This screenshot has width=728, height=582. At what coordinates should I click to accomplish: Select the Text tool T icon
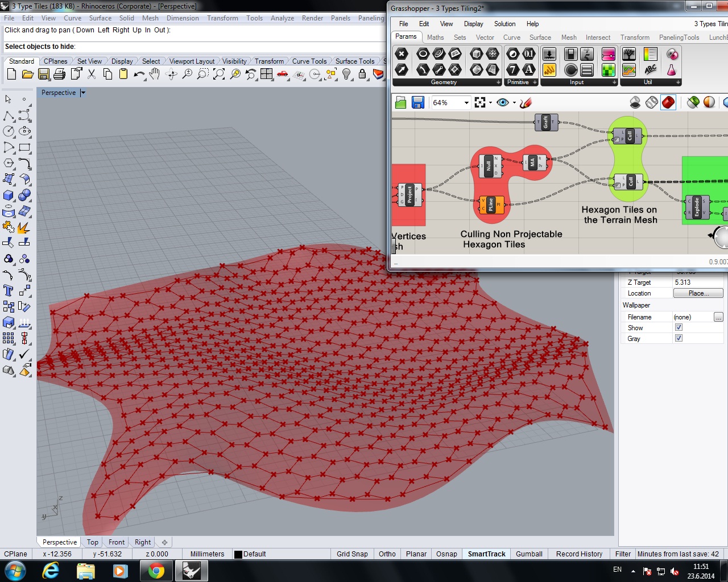(9, 290)
